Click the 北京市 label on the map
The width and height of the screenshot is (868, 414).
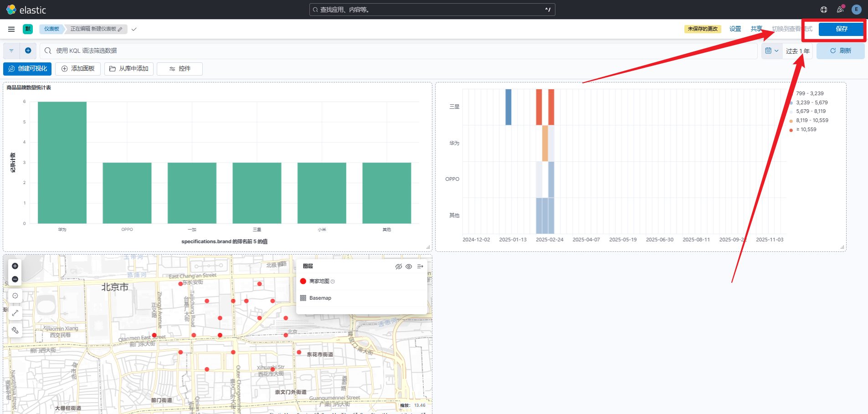(x=115, y=287)
